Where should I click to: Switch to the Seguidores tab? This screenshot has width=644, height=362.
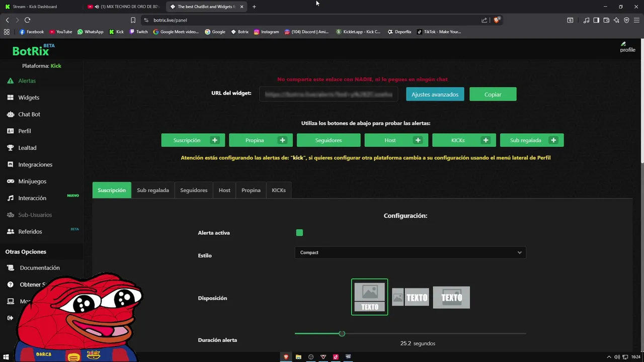point(194,190)
